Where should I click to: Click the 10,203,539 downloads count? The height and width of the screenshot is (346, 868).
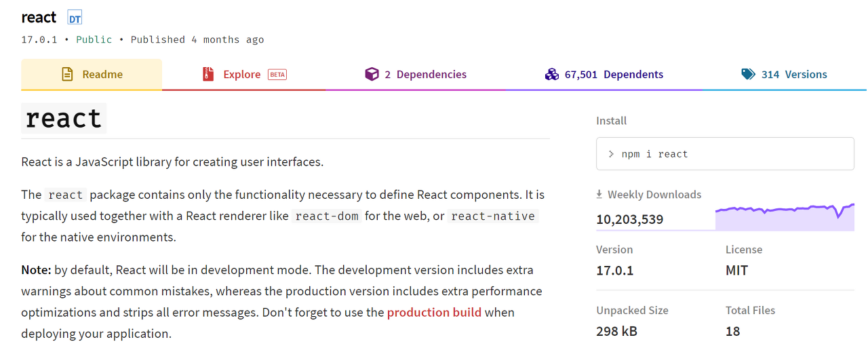630,219
